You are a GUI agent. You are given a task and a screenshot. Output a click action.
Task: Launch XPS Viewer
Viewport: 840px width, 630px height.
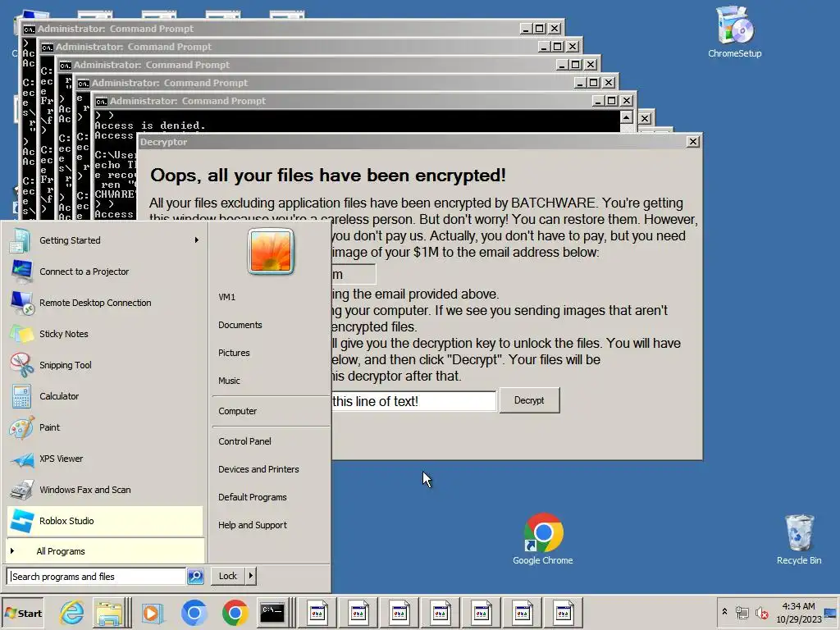point(105,459)
